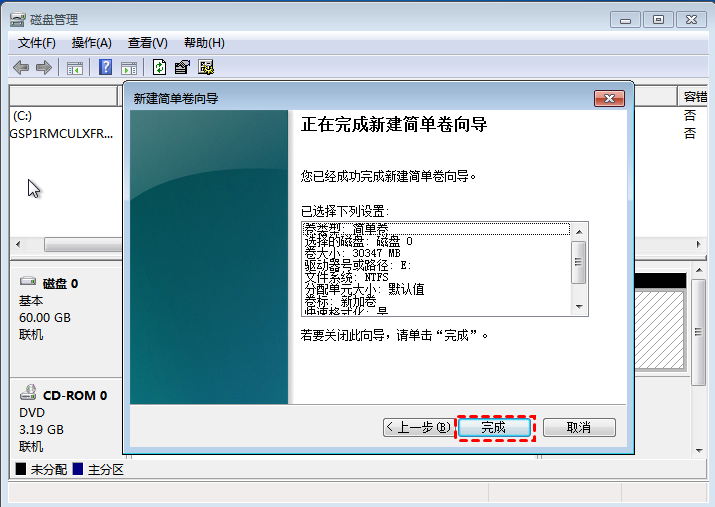This screenshot has width=715, height=507.
Task: Click the 基本 disk type label
Action: point(31,301)
